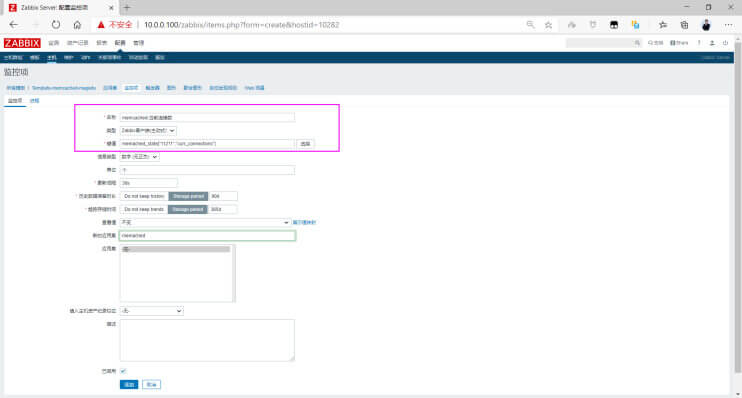Reload the page with the refresh icon
Screen dimensions: 742x398
point(56,25)
